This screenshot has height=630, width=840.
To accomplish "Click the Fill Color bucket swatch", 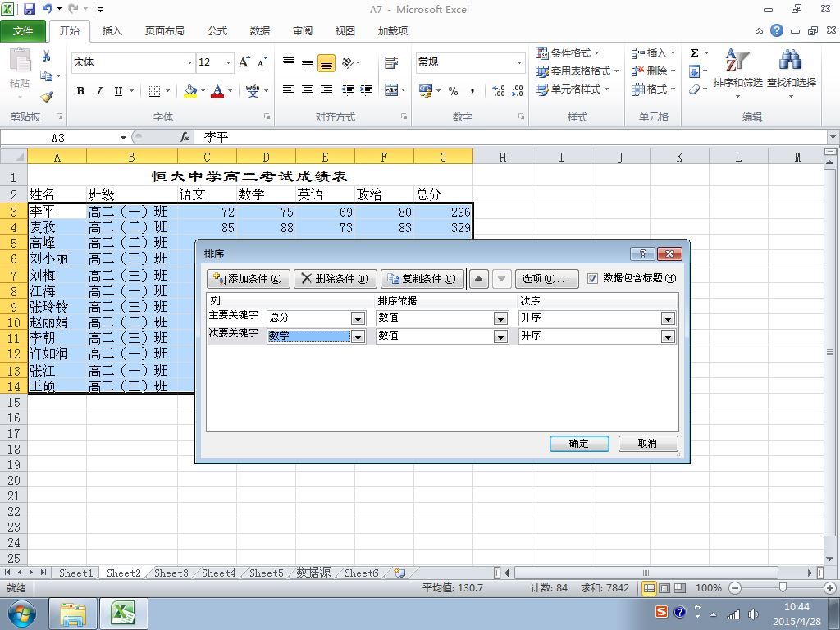I will (x=190, y=91).
